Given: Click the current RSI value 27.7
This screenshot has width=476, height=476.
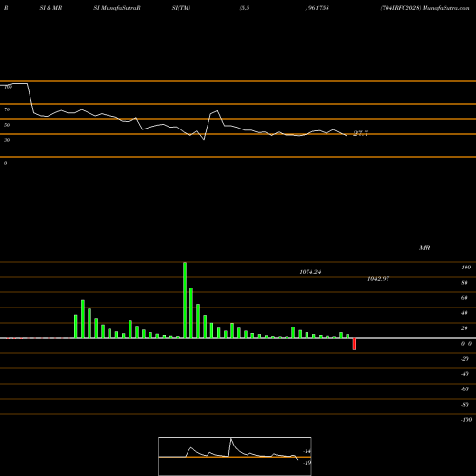Looking at the screenshot, I should (361, 133).
